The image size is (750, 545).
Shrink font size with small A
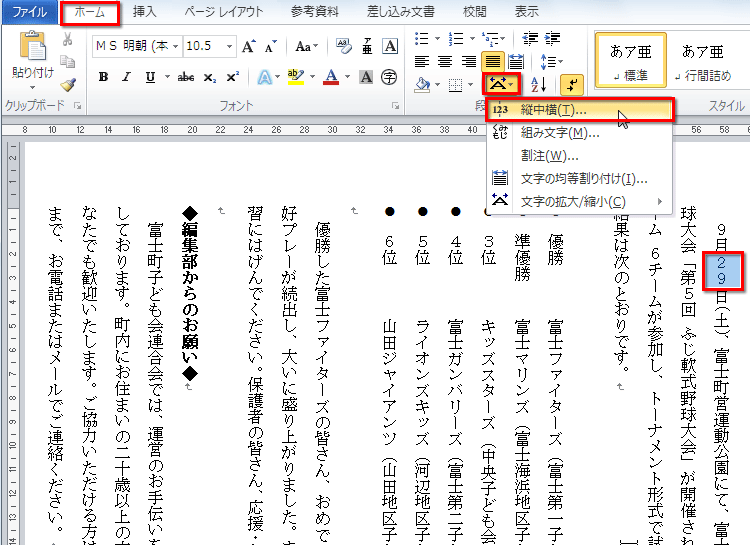(x=270, y=46)
